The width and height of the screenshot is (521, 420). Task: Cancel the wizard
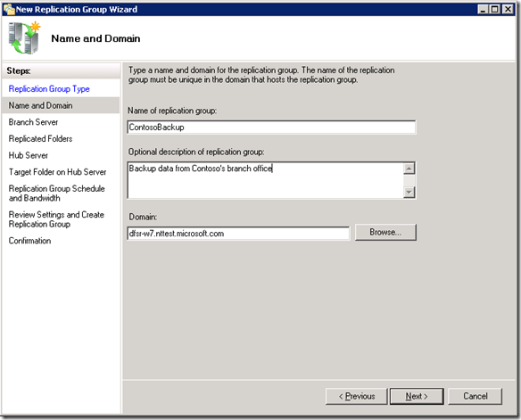(x=476, y=397)
